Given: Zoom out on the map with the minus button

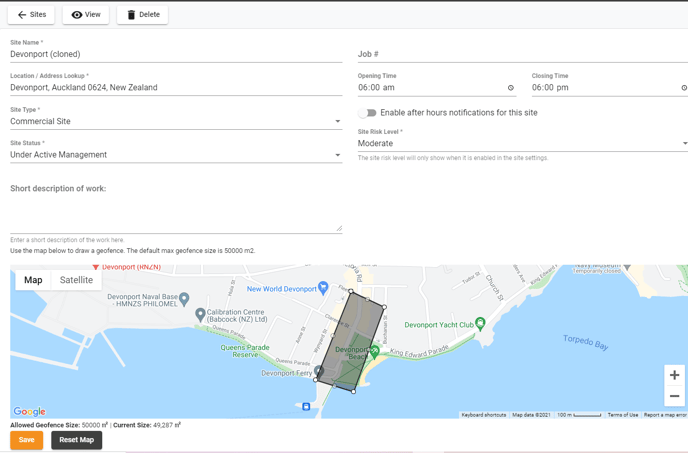Looking at the screenshot, I should (674, 396).
